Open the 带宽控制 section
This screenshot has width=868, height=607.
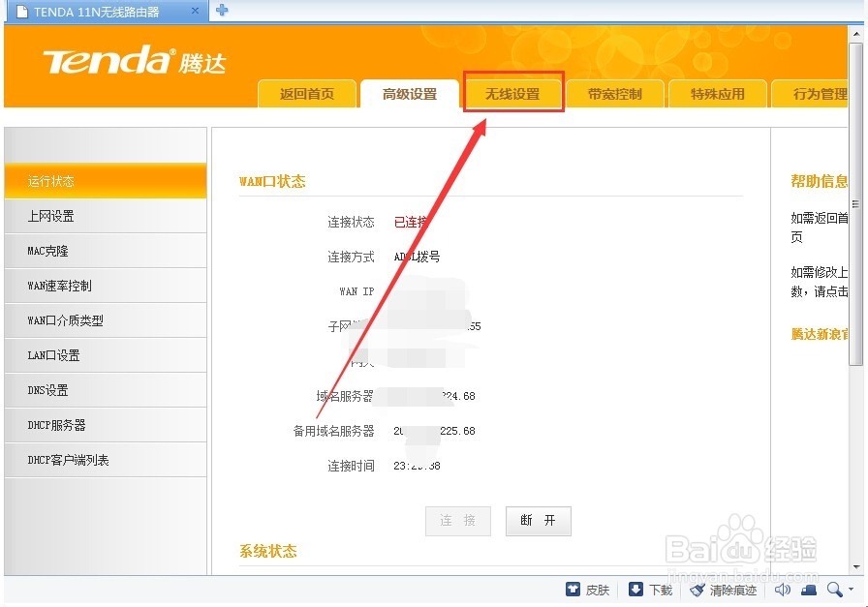[615, 94]
